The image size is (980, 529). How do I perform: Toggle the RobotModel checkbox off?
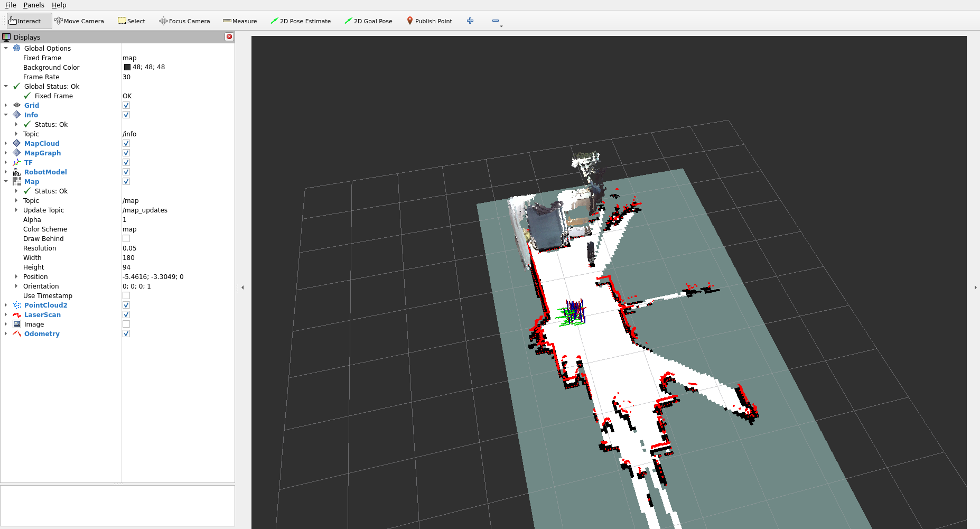click(126, 172)
